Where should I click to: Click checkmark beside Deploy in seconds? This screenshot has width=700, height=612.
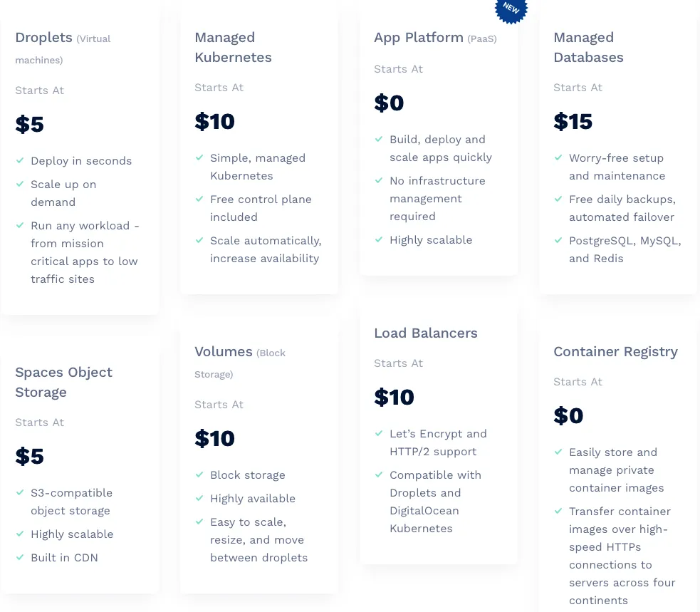(x=20, y=161)
